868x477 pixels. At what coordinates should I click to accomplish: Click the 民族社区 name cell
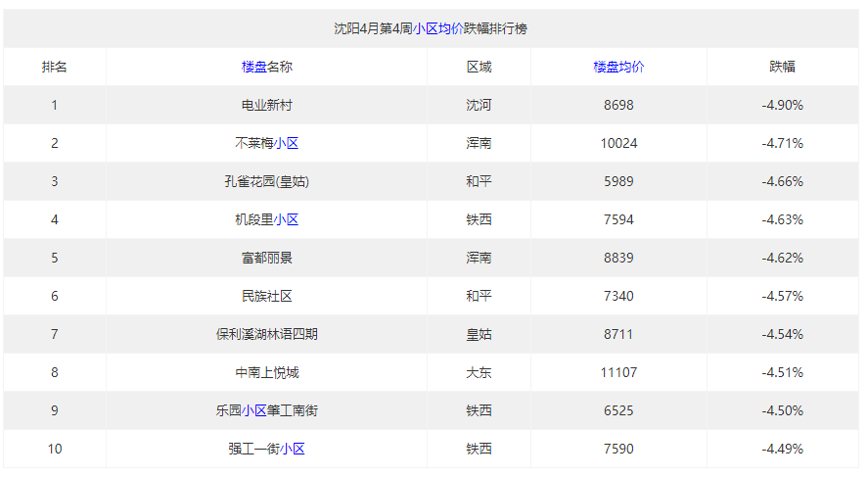pyautogui.click(x=266, y=296)
